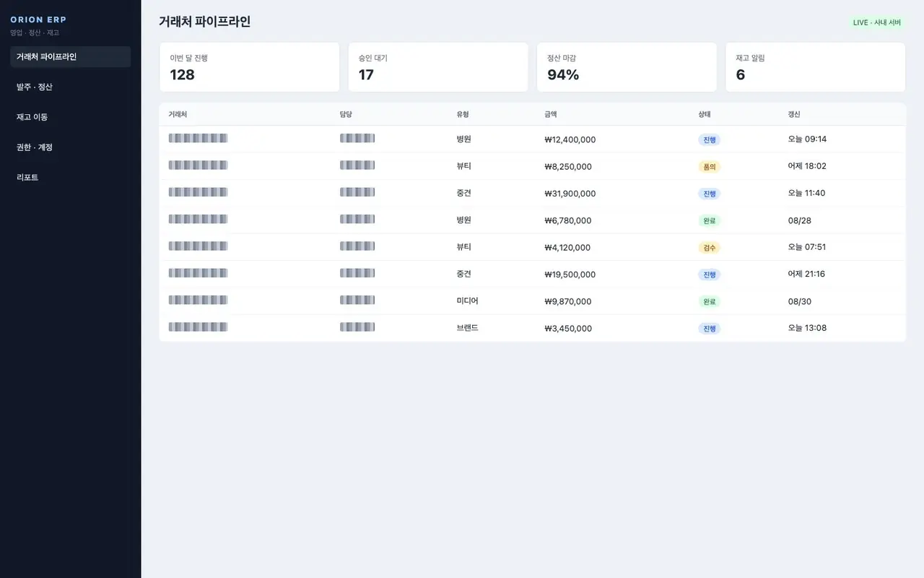The image size is (924, 578).
Task: Sort table by 갱신 column header
Action: [x=794, y=114]
